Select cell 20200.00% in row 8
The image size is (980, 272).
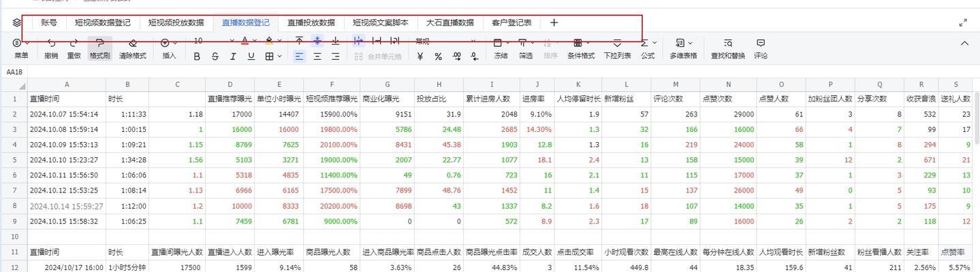tap(332, 206)
